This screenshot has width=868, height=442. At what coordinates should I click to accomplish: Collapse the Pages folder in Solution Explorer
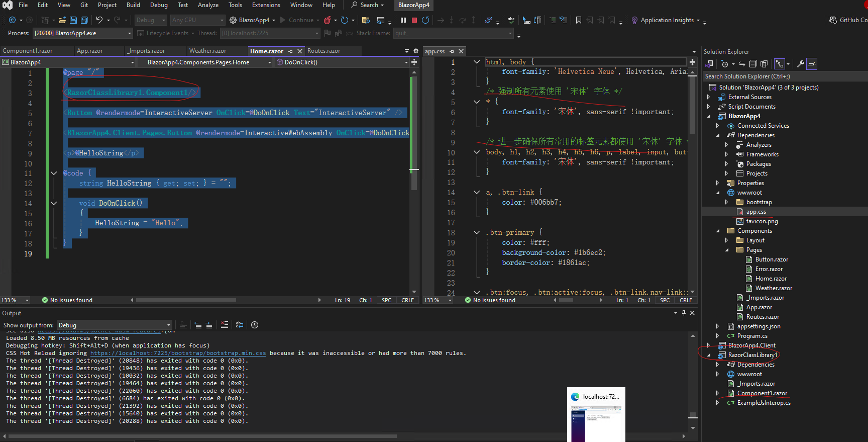coord(727,250)
